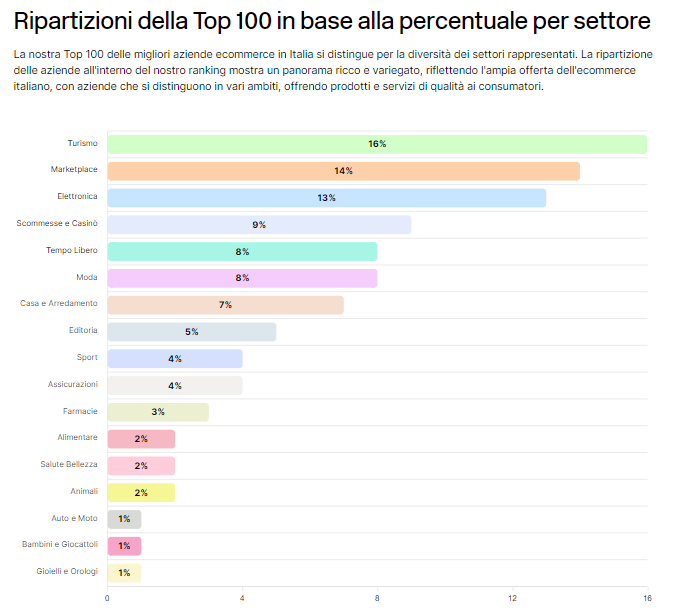Click the red Alimentare 2% bar
The width and height of the screenshot is (677, 615).
pyautogui.click(x=141, y=439)
